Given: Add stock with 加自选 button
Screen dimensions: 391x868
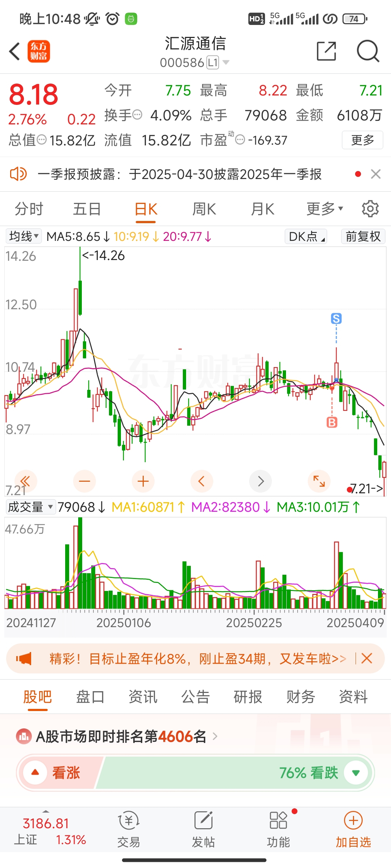Looking at the screenshot, I should pyautogui.click(x=353, y=830).
